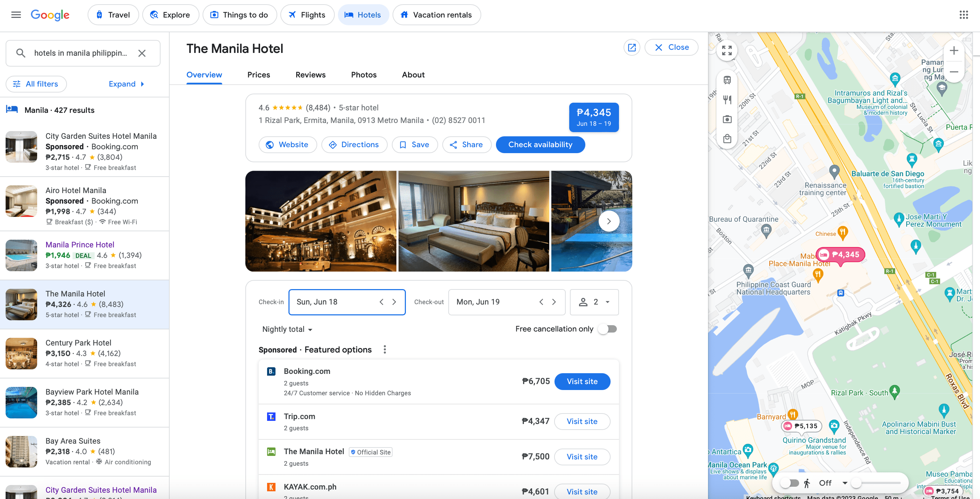
Task: Move check-in date to next day
Action: pyautogui.click(x=394, y=302)
